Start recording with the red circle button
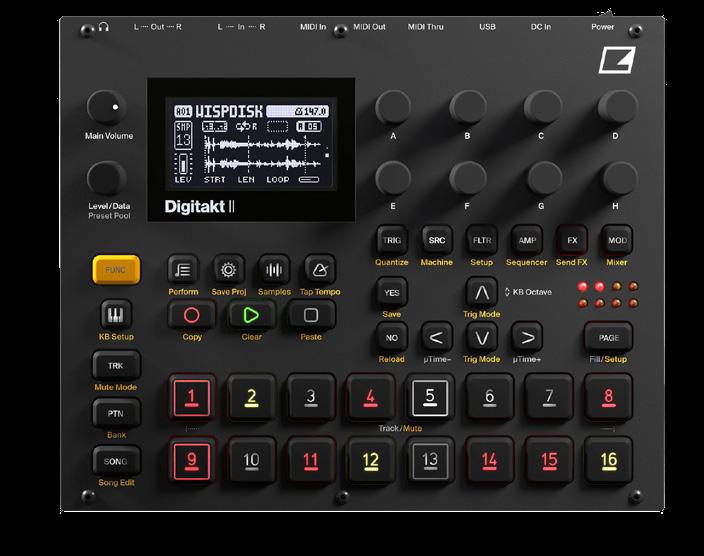 tap(192, 315)
